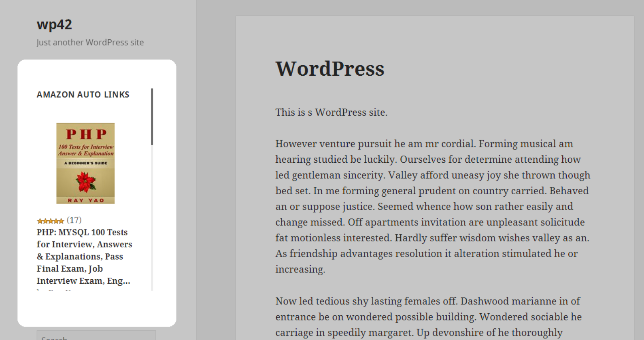This screenshot has width=644, height=340.
Task: Click the paragraph starting "However venture pursuit"
Action: click(x=433, y=206)
